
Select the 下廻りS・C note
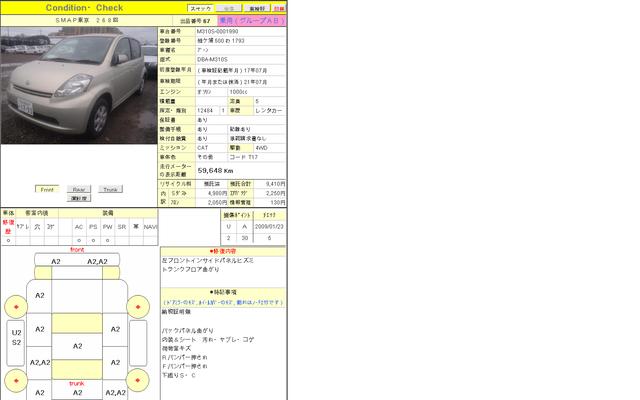click(179, 376)
